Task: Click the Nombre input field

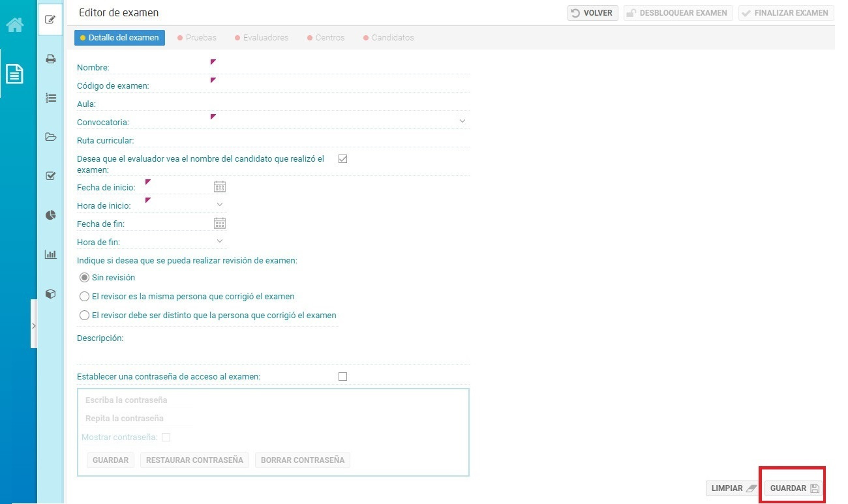Action: tap(339, 67)
